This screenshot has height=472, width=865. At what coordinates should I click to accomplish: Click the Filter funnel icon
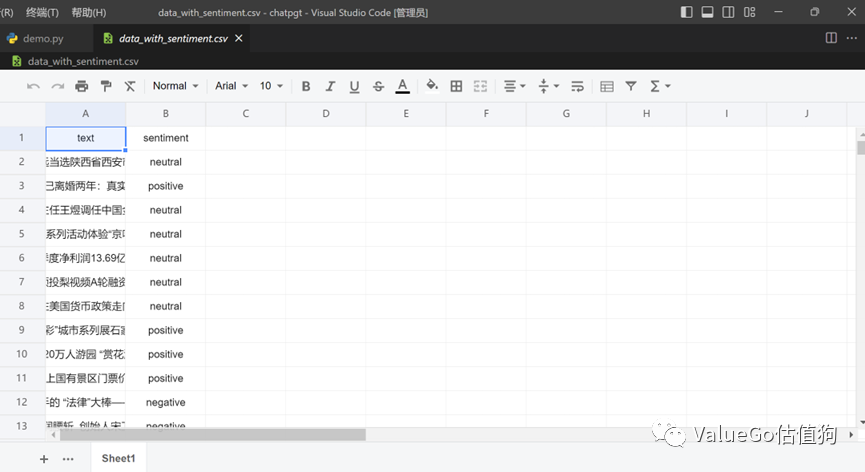coord(631,86)
